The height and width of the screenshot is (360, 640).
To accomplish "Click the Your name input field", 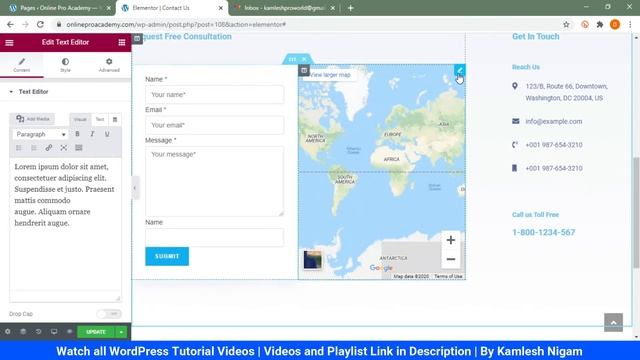I will tap(214, 95).
